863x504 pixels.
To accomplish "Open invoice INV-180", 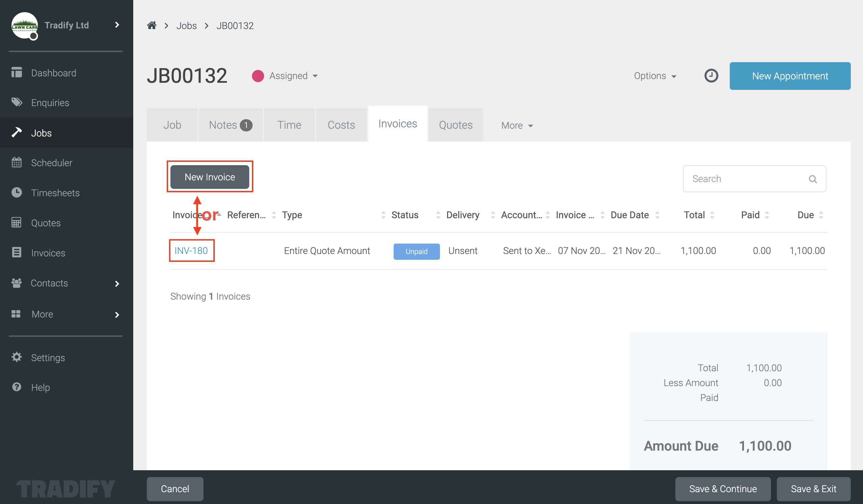I will click(191, 250).
